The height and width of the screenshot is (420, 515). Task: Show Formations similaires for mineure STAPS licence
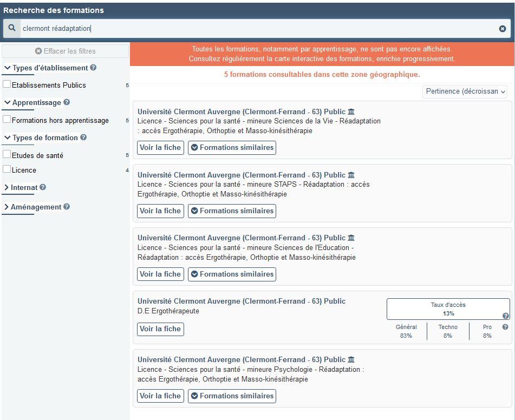(x=232, y=211)
